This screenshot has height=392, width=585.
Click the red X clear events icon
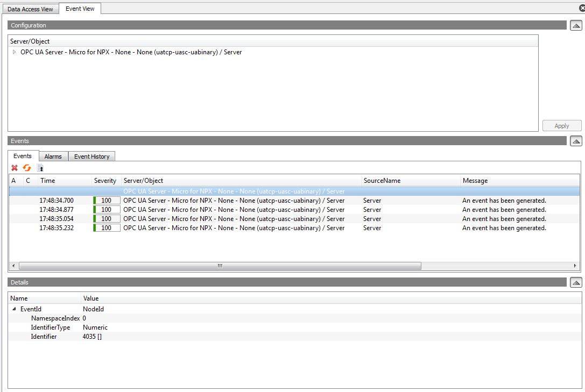(x=15, y=168)
